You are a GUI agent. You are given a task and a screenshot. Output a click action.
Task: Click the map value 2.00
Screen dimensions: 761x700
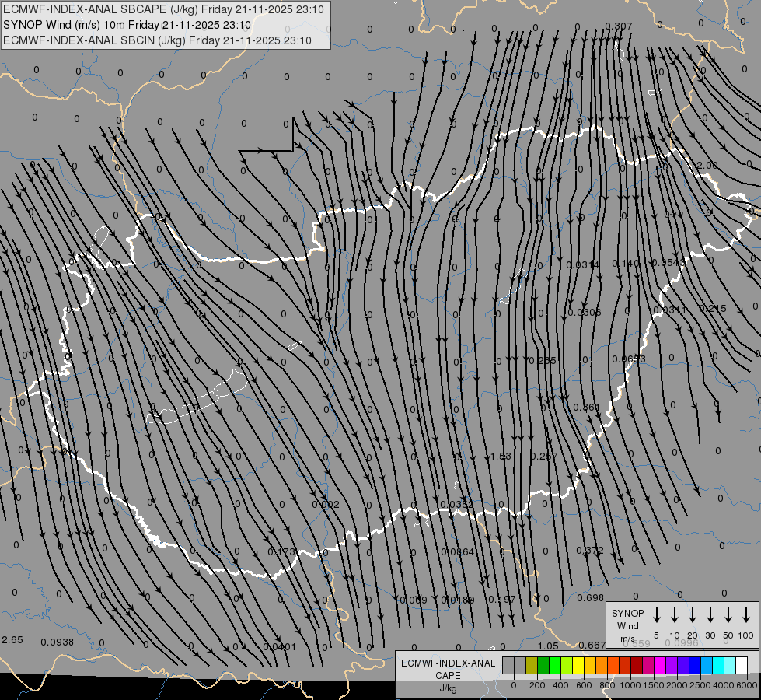pos(707,165)
